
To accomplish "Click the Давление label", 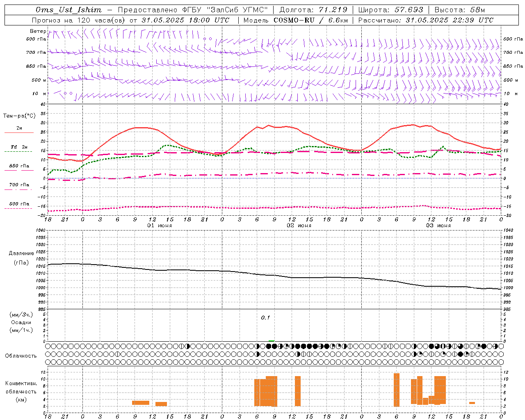I will pyautogui.click(x=21, y=253).
